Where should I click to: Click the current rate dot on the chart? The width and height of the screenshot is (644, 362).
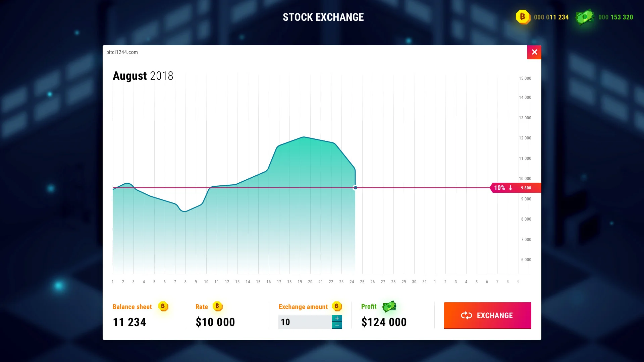[x=355, y=188]
